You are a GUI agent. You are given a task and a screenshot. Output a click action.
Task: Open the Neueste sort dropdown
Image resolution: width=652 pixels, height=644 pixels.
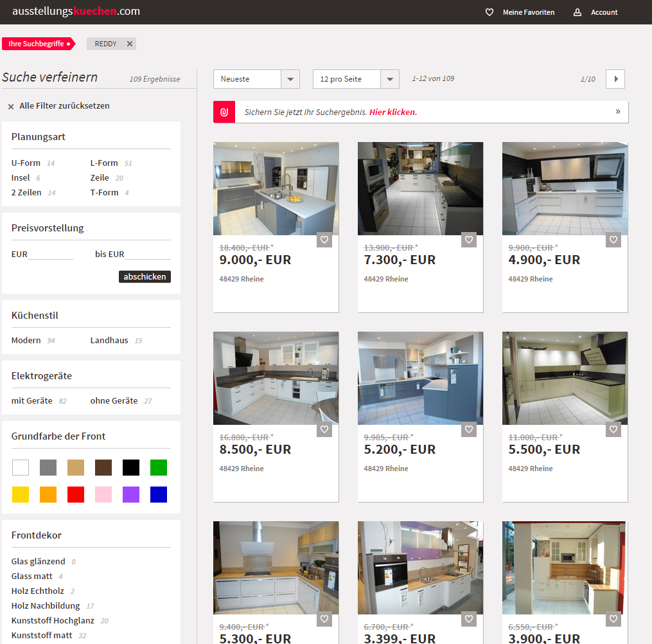coord(256,79)
